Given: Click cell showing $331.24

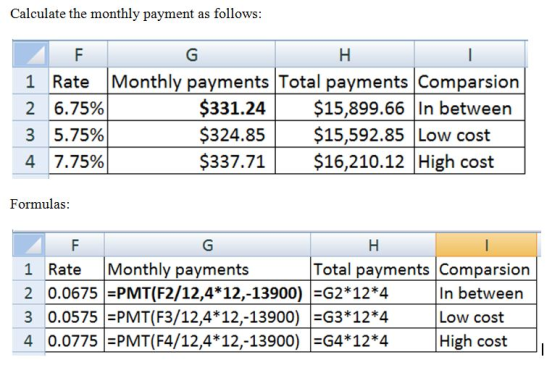Looking at the screenshot, I should click(x=191, y=108).
